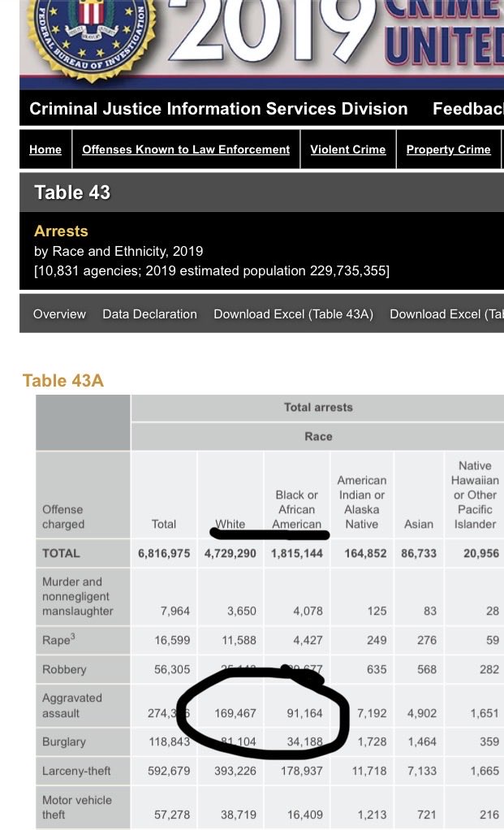Click the Motor vehicle theft row label

(76, 807)
